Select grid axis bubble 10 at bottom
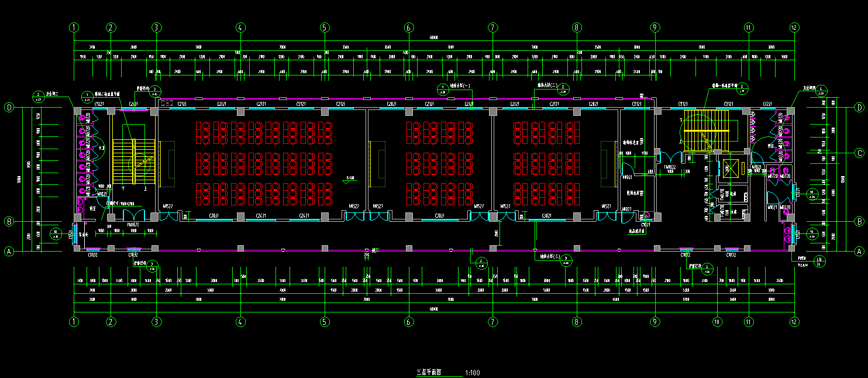 717,321
